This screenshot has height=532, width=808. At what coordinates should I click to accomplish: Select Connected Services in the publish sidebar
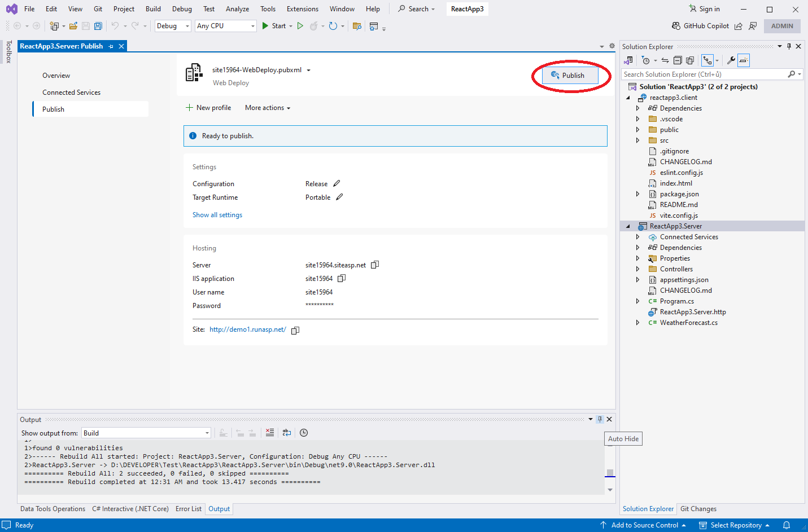point(72,93)
